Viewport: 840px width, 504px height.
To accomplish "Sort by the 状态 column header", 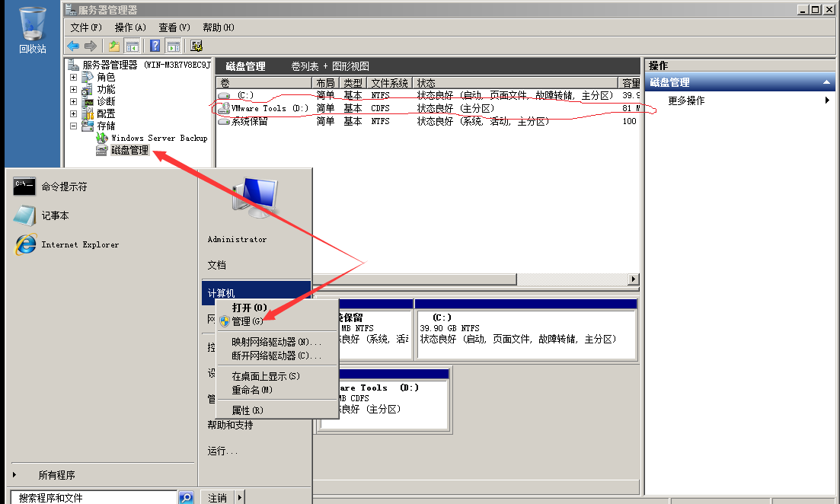I will (x=516, y=83).
